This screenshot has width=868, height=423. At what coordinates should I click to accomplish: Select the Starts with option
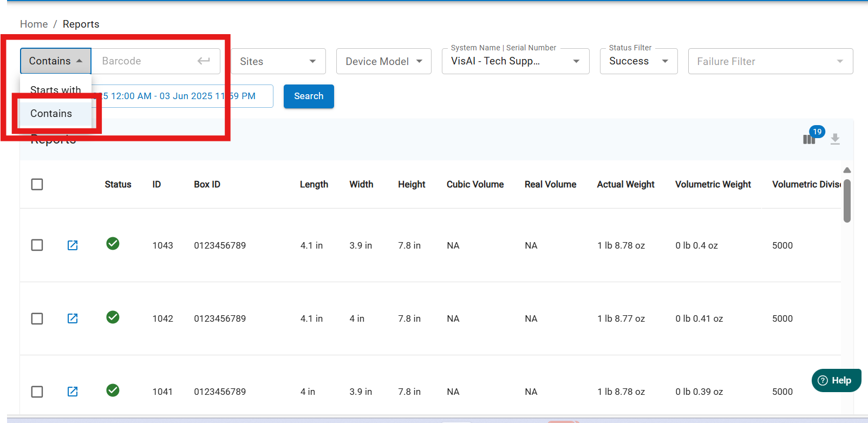(55, 89)
